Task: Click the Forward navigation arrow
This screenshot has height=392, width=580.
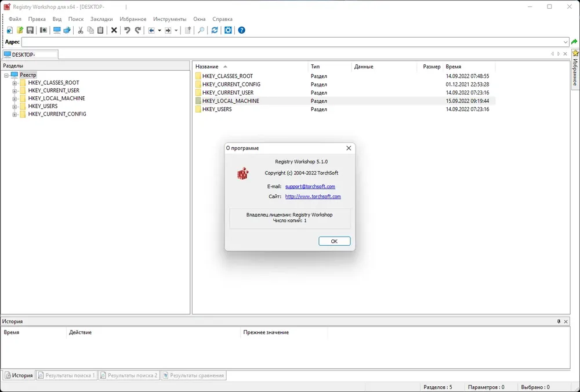Action: [x=168, y=30]
